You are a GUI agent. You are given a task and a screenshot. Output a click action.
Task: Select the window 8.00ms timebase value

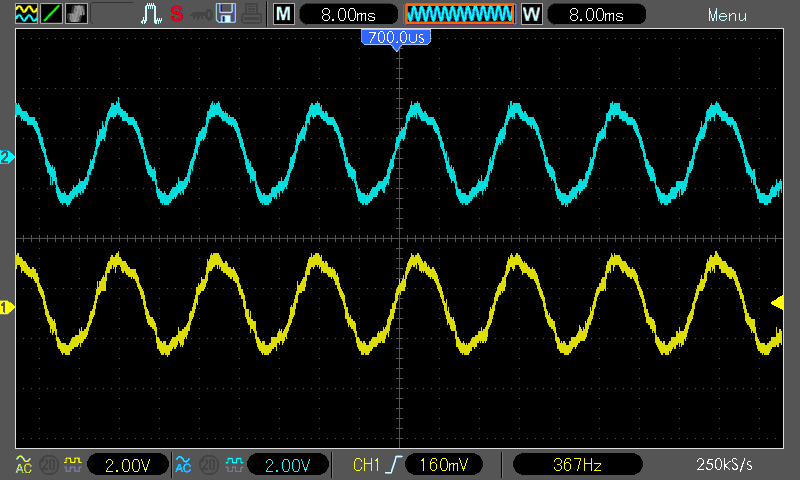click(596, 14)
